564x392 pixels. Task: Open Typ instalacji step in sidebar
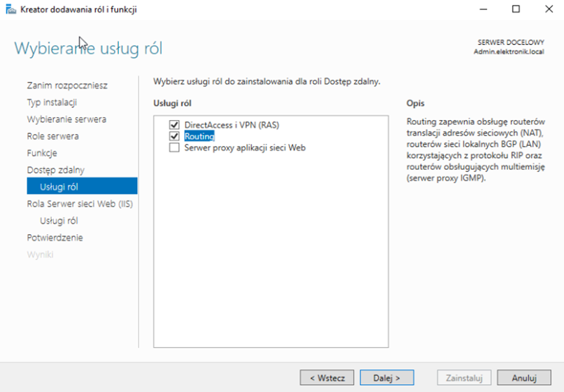tap(52, 102)
